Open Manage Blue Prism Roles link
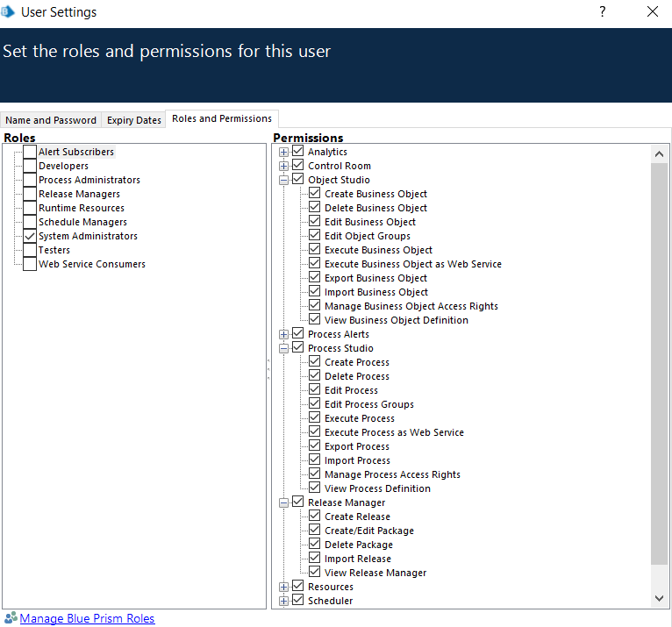Screen dimensions: 672x627 (87, 618)
